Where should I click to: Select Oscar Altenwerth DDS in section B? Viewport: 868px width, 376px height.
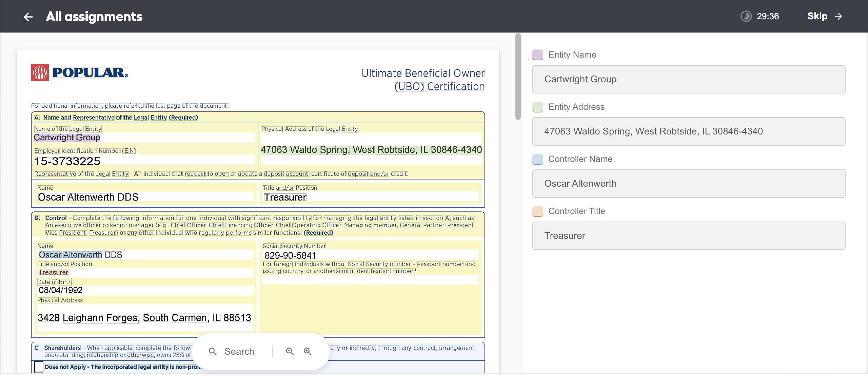point(80,255)
